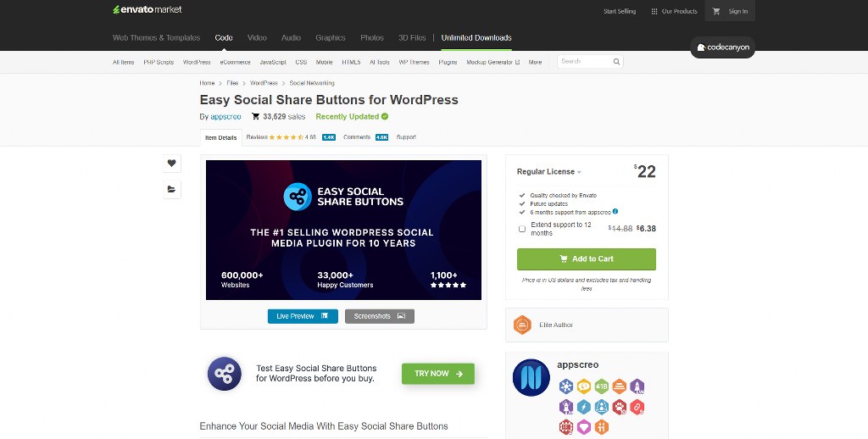
Task: View the Screenshots button
Action: point(380,316)
